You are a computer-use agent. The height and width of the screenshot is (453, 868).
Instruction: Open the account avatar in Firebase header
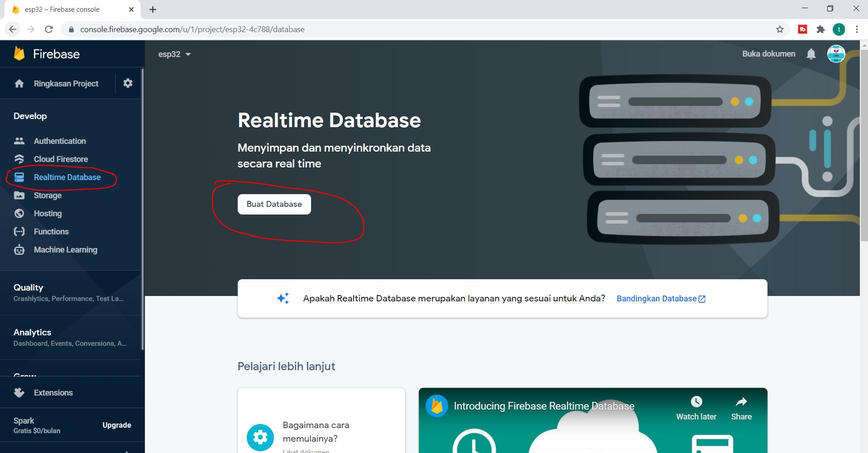pyautogui.click(x=836, y=54)
